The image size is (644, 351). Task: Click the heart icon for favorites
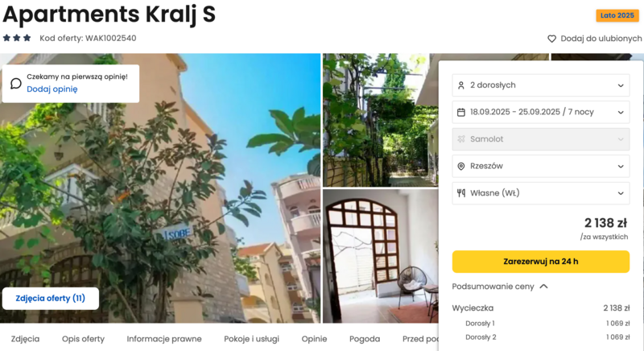[551, 39]
